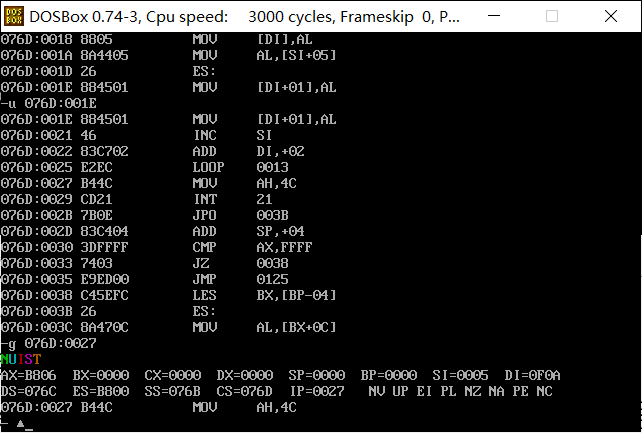Click the 'LOOP 0013' instruction
The width and height of the screenshot is (642, 433).
tap(241, 167)
